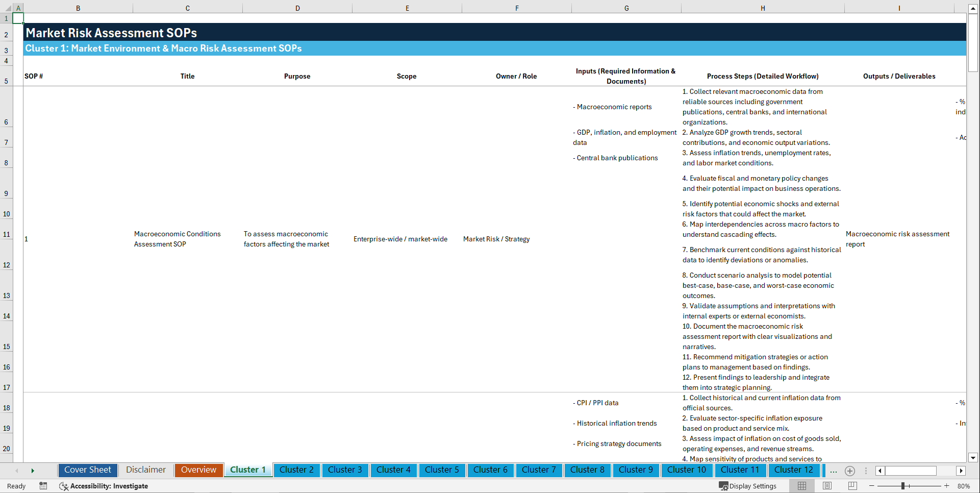
Task: Open the Overview sheet tab
Action: pos(198,470)
